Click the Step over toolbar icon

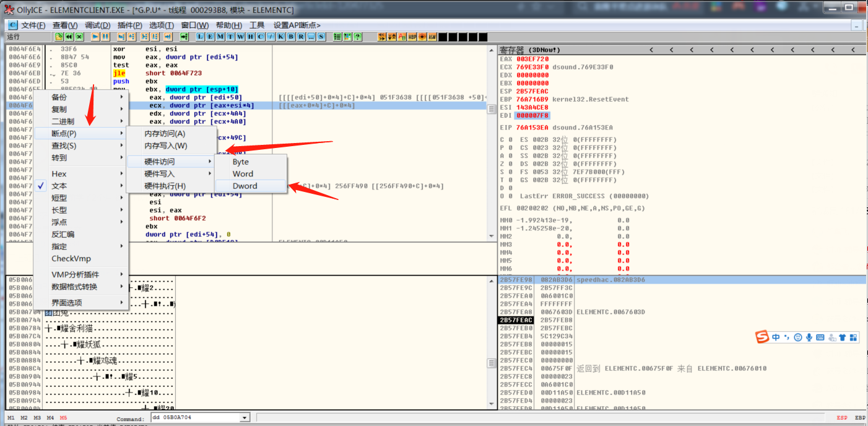[x=131, y=37]
